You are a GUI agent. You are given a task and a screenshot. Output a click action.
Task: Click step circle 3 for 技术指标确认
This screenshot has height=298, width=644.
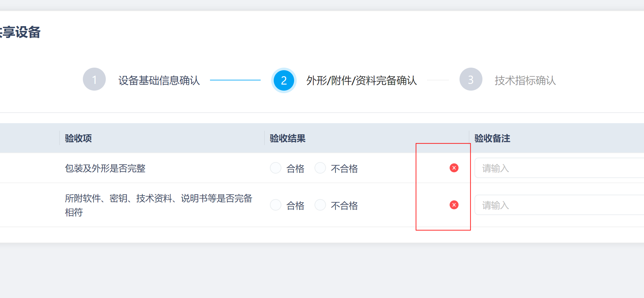pyautogui.click(x=471, y=79)
